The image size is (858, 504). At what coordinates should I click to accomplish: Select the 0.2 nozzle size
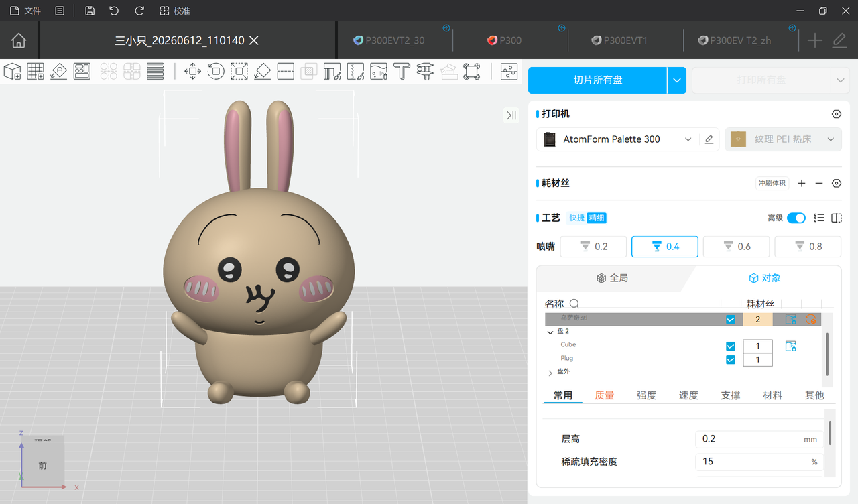click(594, 247)
